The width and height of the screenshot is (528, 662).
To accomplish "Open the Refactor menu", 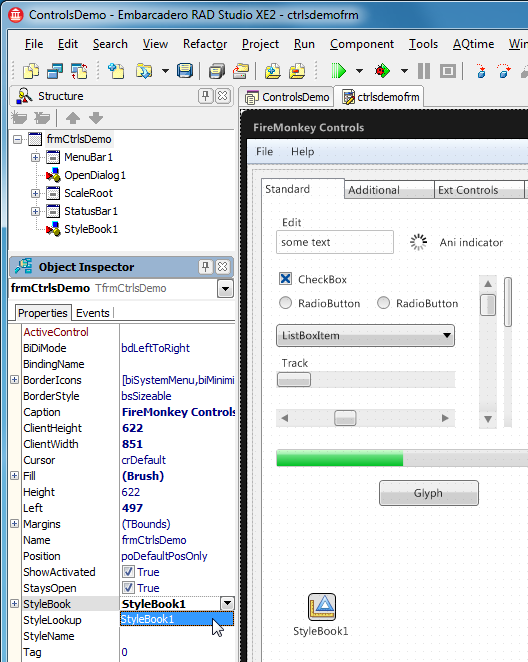I will point(205,44).
